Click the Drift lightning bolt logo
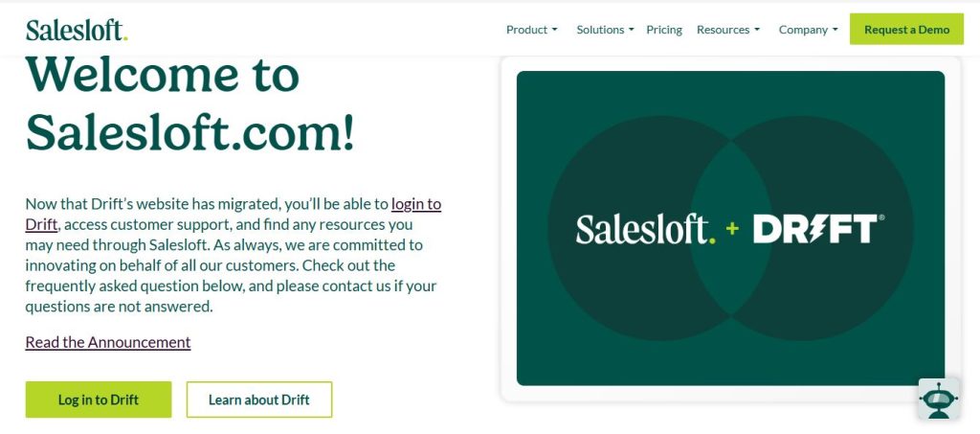980x434 pixels. [819, 229]
